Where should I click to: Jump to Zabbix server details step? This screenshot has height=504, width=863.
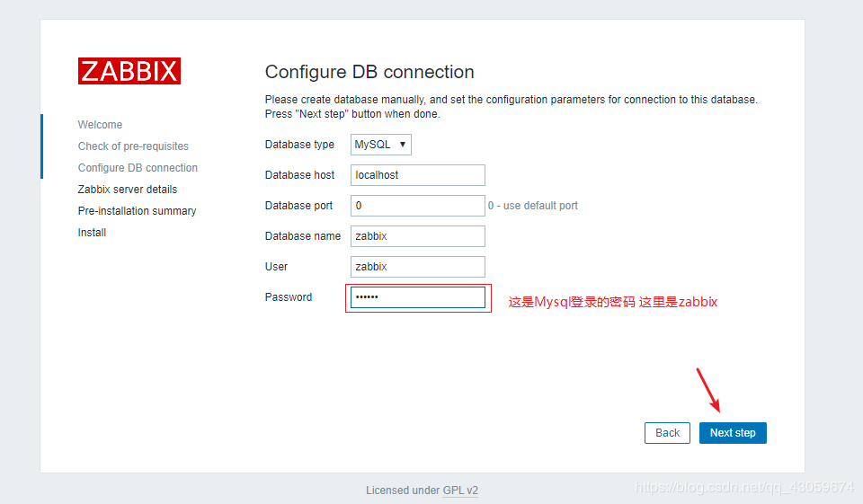pyautogui.click(x=128, y=190)
